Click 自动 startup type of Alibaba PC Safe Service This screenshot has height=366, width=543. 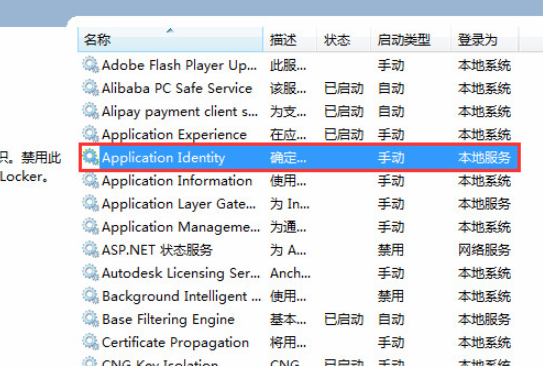pyautogui.click(x=391, y=88)
